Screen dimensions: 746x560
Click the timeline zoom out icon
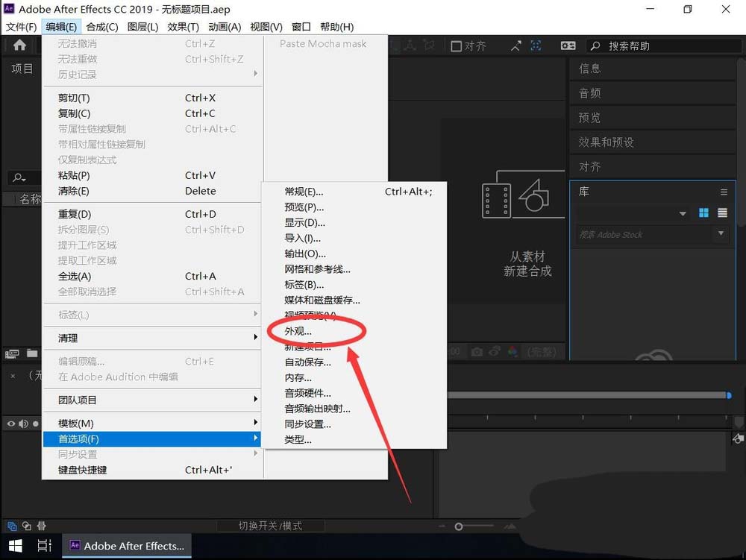tap(442, 526)
